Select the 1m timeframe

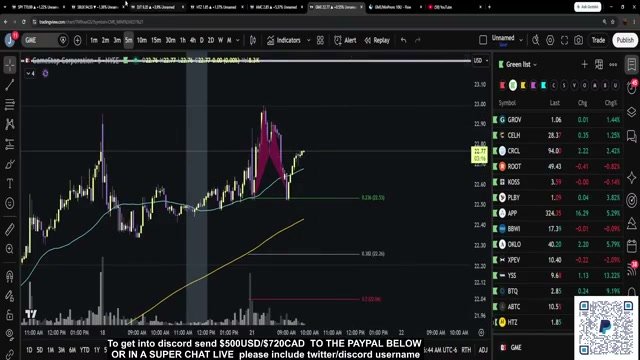pos(94,40)
